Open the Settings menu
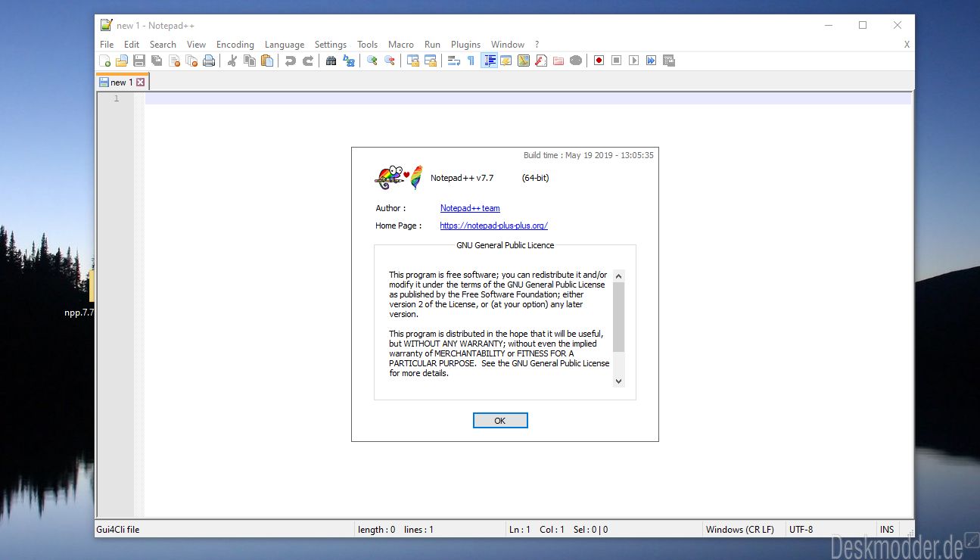Image resolution: width=980 pixels, height=560 pixels. (x=331, y=45)
